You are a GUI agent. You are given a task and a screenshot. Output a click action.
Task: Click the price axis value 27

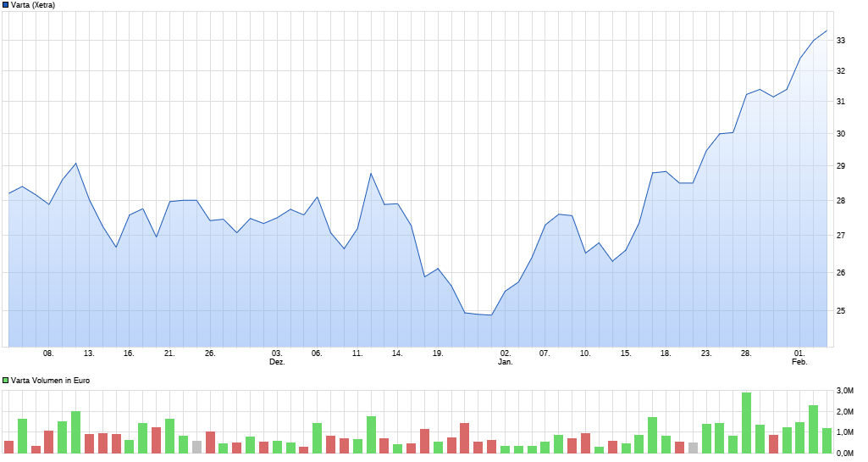[840, 236]
